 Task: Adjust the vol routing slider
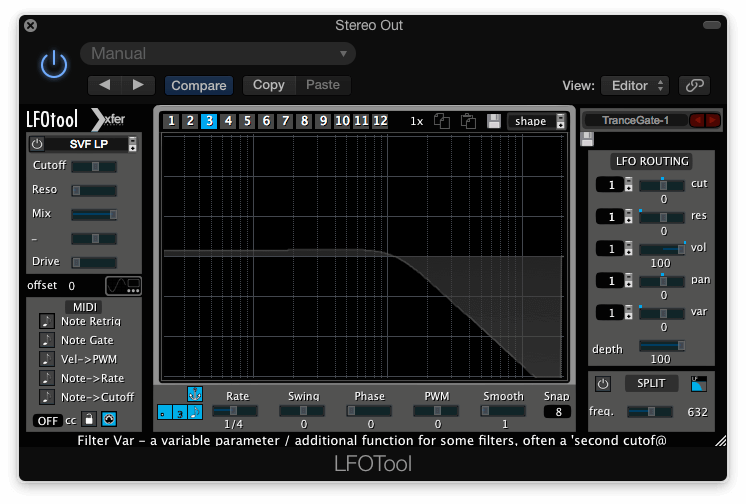click(662, 249)
